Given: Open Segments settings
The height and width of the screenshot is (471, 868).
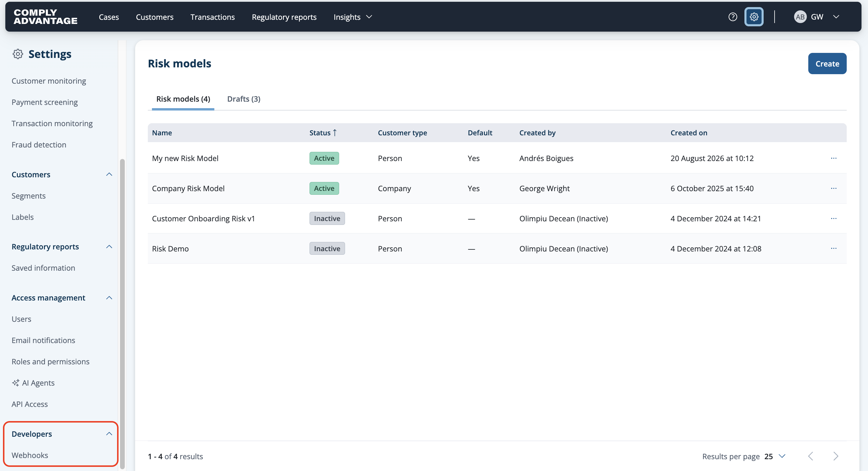Looking at the screenshot, I should pyautogui.click(x=29, y=196).
